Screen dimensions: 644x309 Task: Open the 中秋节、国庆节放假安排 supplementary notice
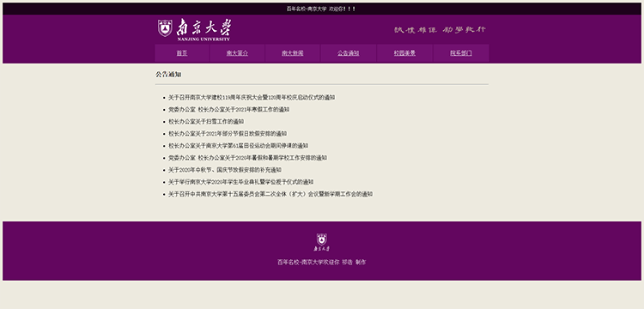coord(225,170)
